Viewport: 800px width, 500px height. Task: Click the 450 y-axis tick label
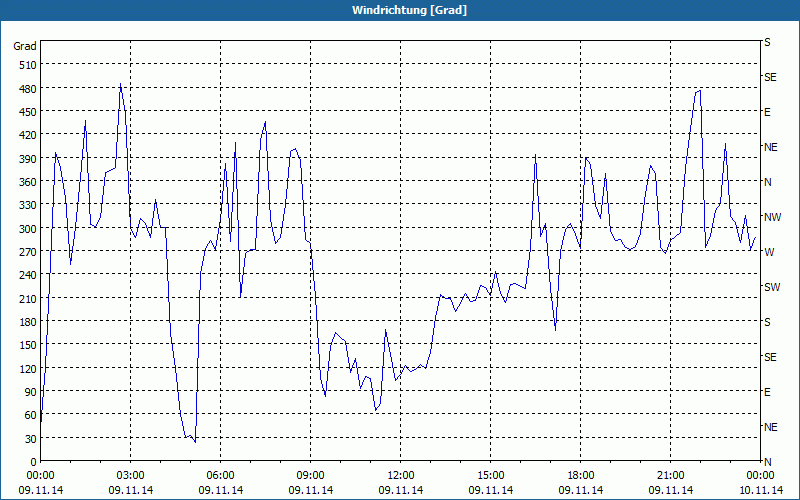click(28, 112)
